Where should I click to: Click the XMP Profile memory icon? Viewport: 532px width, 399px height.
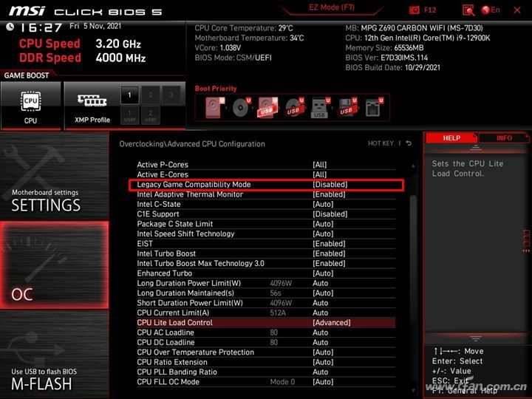click(x=92, y=100)
